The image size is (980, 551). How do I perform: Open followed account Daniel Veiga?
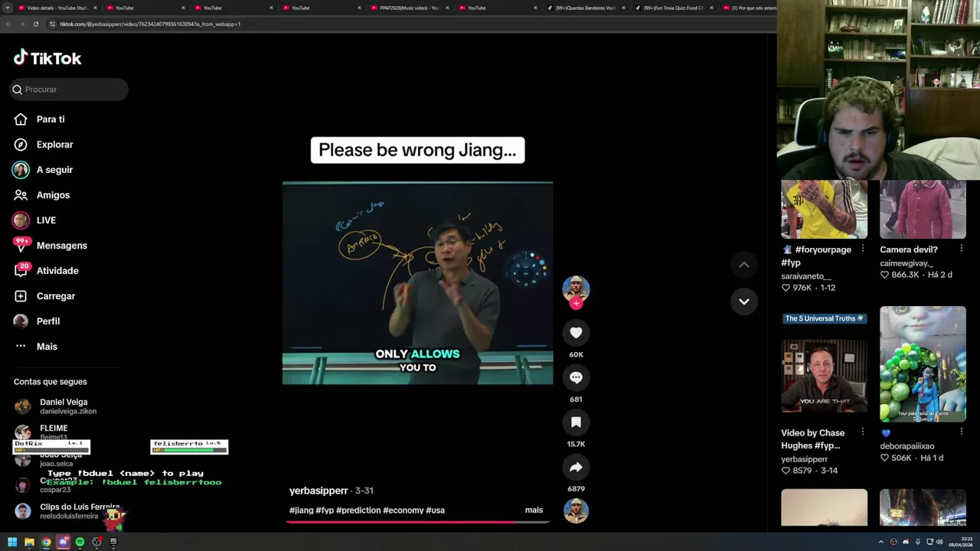(64, 406)
